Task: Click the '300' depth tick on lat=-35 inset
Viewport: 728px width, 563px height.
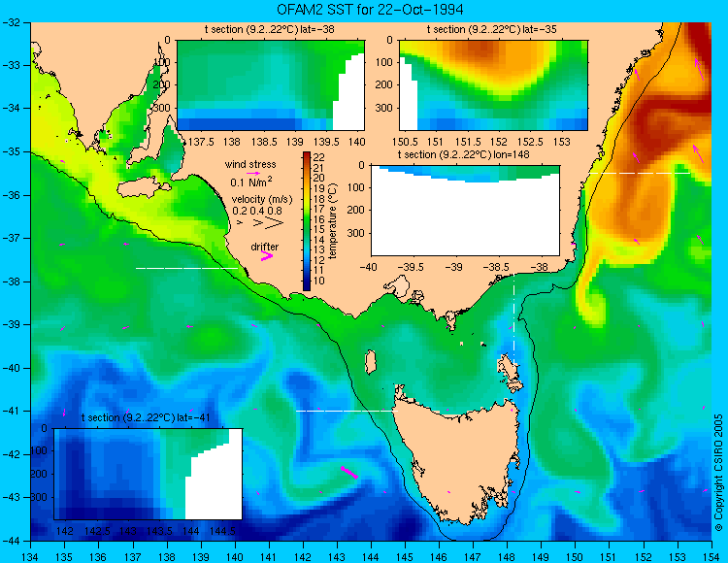Action: [x=384, y=108]
